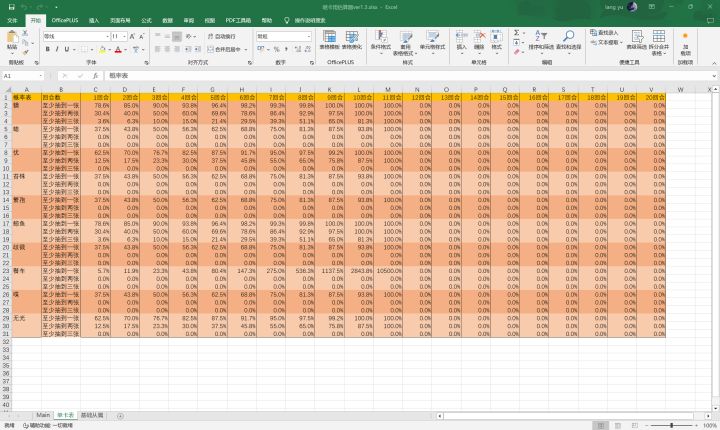
Task: Click the Merge and Center button
Action: pos(228,48)
